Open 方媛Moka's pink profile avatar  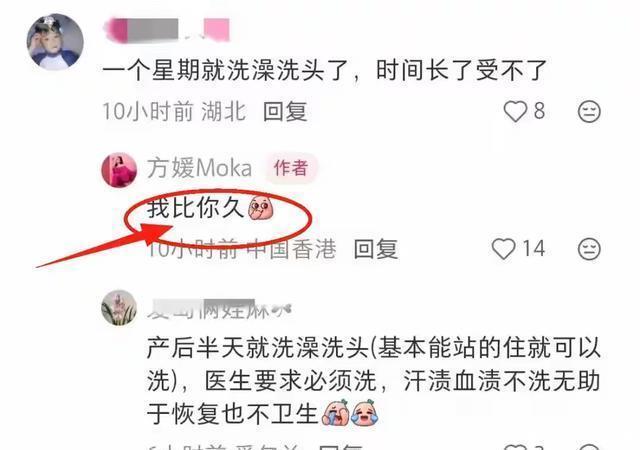tap(119, 170)
